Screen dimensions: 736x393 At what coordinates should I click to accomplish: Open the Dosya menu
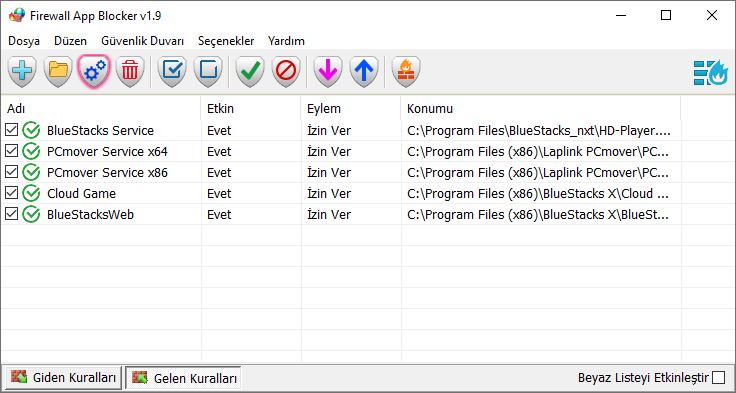(24, 41)
